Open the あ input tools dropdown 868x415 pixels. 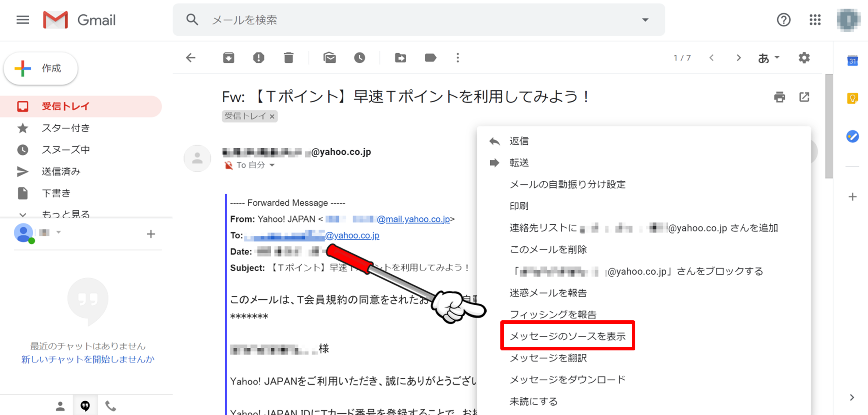pyautogui.click(x=768, y=58)
